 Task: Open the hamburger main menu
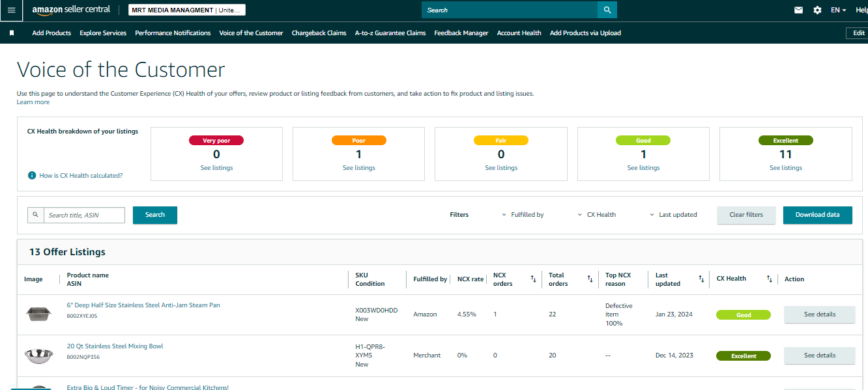11,10
